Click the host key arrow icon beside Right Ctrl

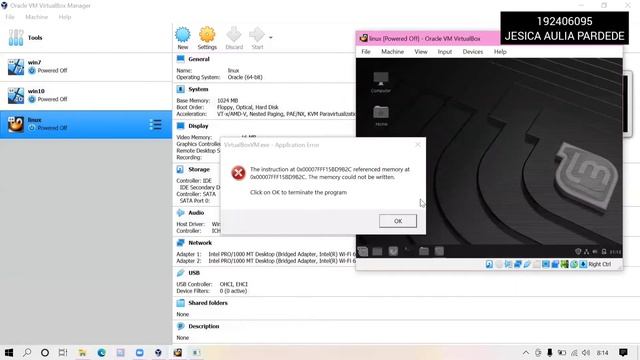point(583,264)
